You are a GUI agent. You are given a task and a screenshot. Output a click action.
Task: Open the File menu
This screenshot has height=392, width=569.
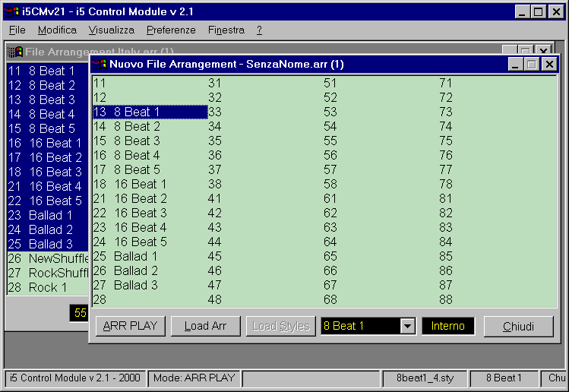(x=17, y=30)
